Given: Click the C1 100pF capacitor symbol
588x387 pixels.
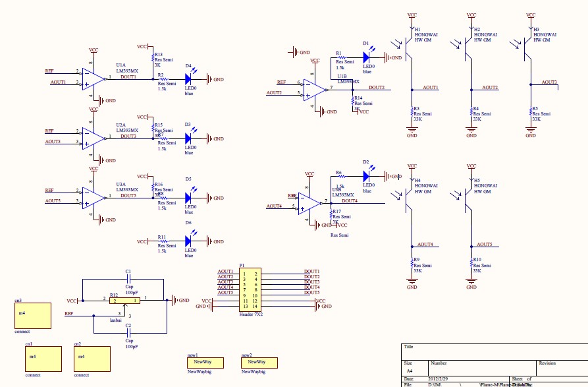Looking at the screenshot, I should tap(129, 280).
